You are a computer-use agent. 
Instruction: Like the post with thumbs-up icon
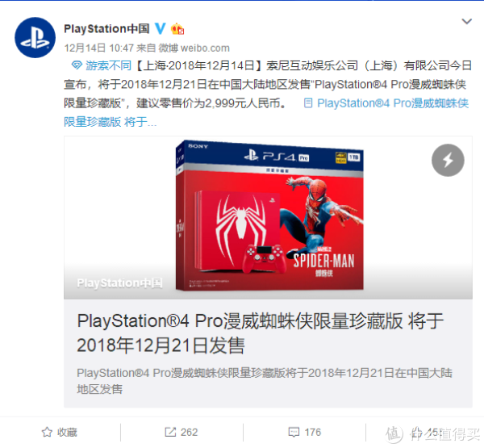[416, 432]
